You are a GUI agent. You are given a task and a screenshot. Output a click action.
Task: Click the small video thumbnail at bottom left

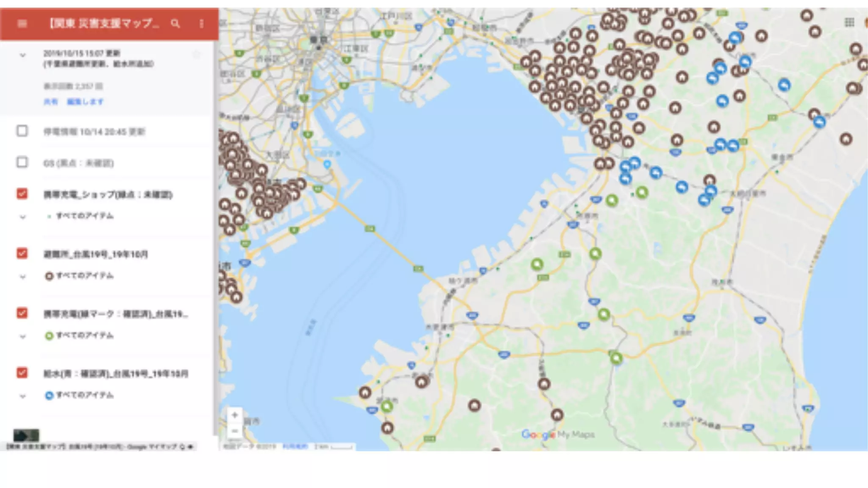[26, 435]
